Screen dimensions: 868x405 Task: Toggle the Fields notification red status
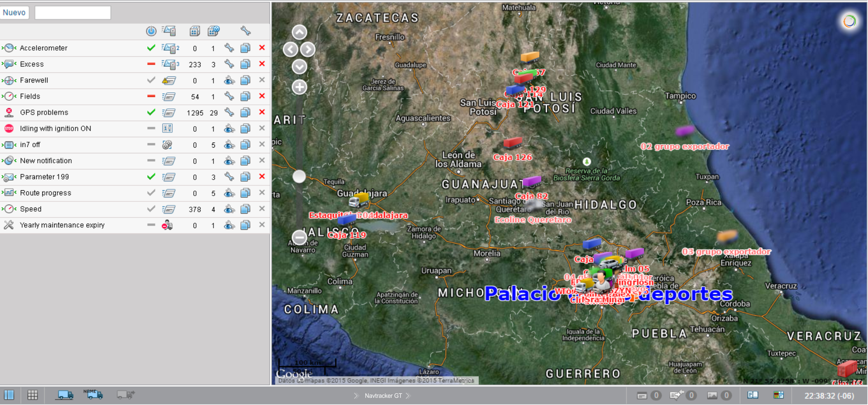point(151,96)
